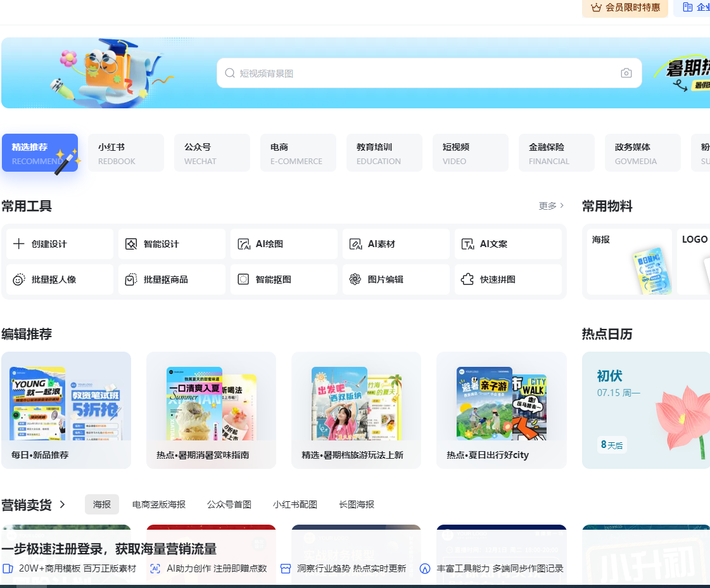The image size is (710, 588).
Task: Open the 每日•新品推荐 card
Action: pyautogui.click(x=66, y=410)
